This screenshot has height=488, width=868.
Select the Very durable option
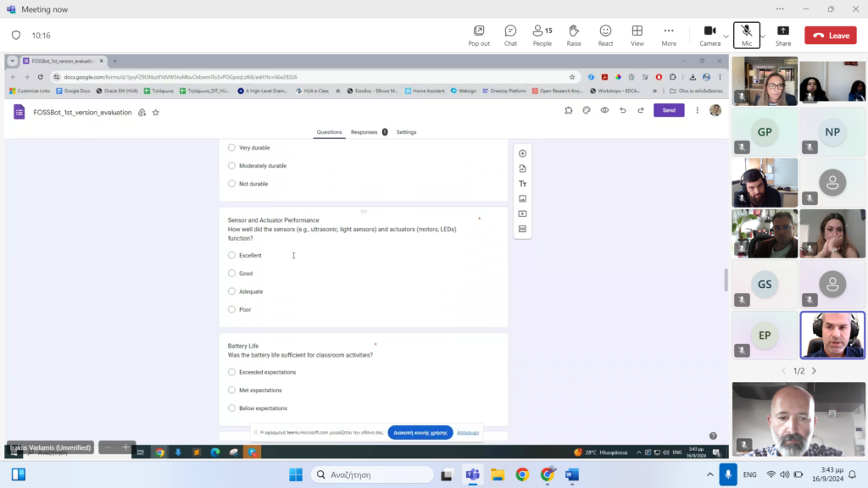tap(231, 147)
